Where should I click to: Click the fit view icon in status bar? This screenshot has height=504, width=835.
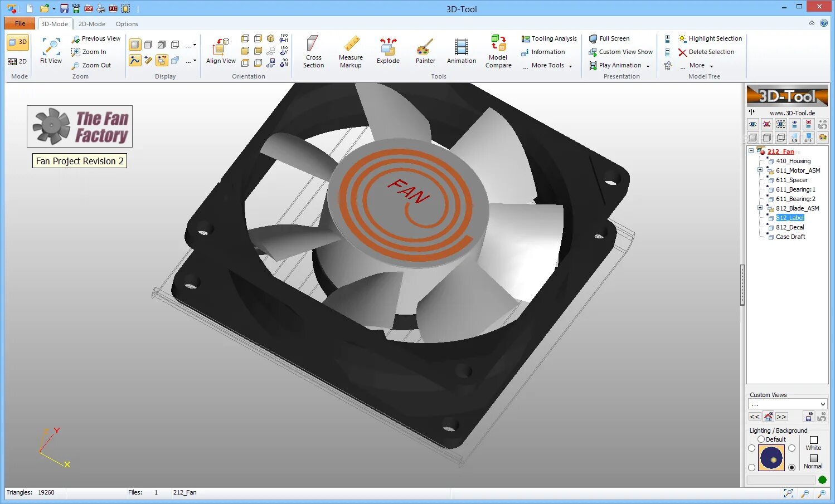tap(789, 493)
